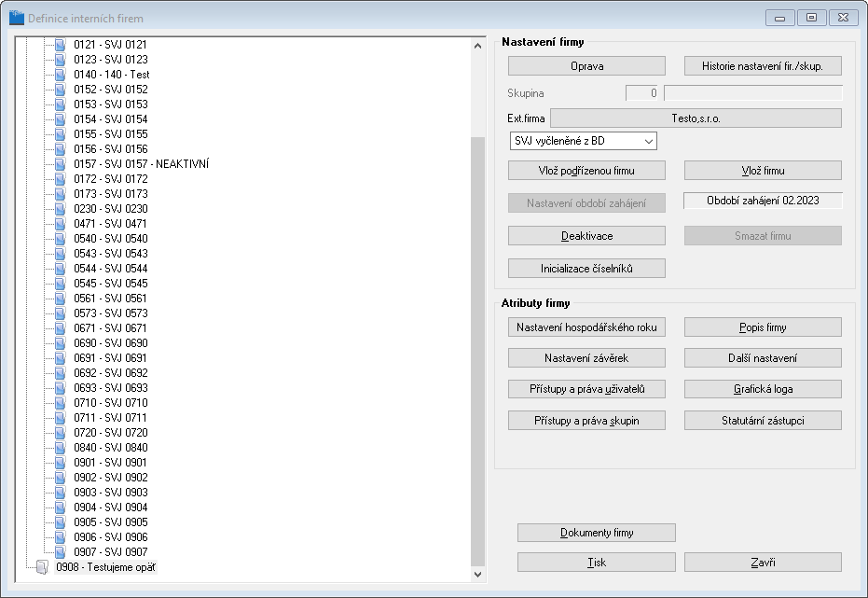Select tree row 0154 - SVJ 0154
Image resolution: width=868 pixels, height=598 pixels.
[x=111, y=119]
